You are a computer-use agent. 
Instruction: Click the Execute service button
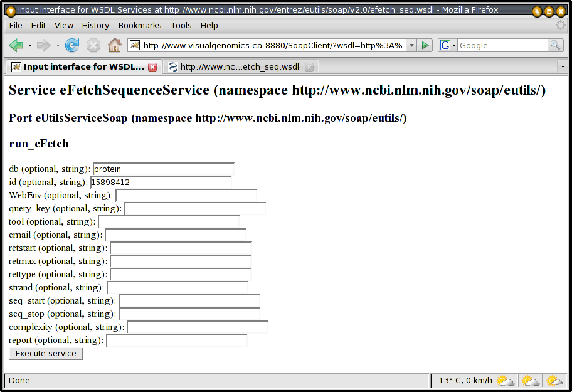pyautogui.click(x=46, y=354)
